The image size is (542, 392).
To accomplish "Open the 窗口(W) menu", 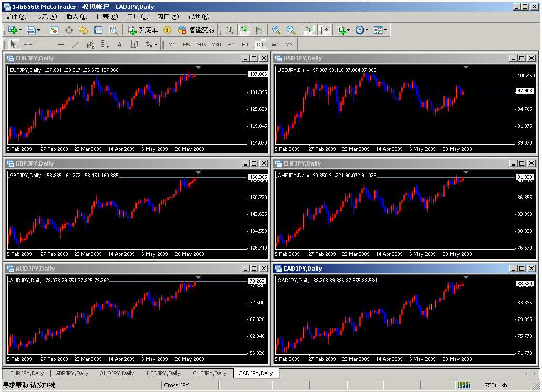I will [168, 17].
